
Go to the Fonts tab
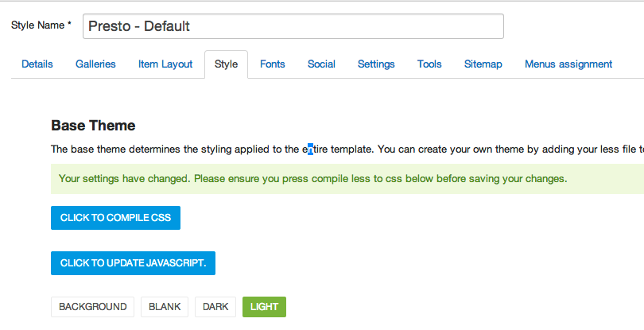272,64
